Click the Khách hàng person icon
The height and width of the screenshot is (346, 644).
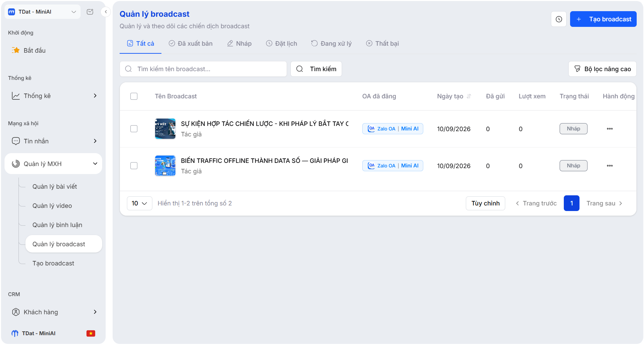16,312
